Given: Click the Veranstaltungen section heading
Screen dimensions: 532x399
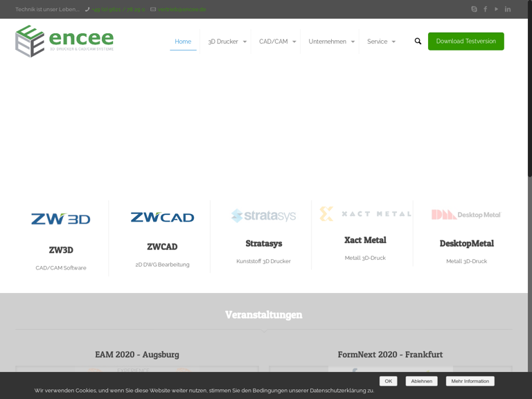Looking at the screenshot, I should (x=264, y=314).
